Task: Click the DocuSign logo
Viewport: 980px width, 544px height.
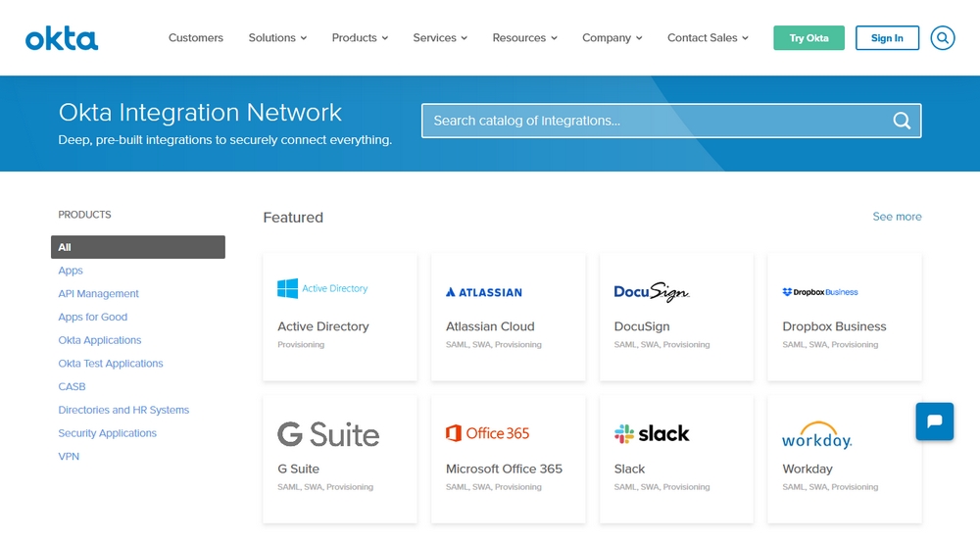Action: pyautogui.click(x=651, y=291)
